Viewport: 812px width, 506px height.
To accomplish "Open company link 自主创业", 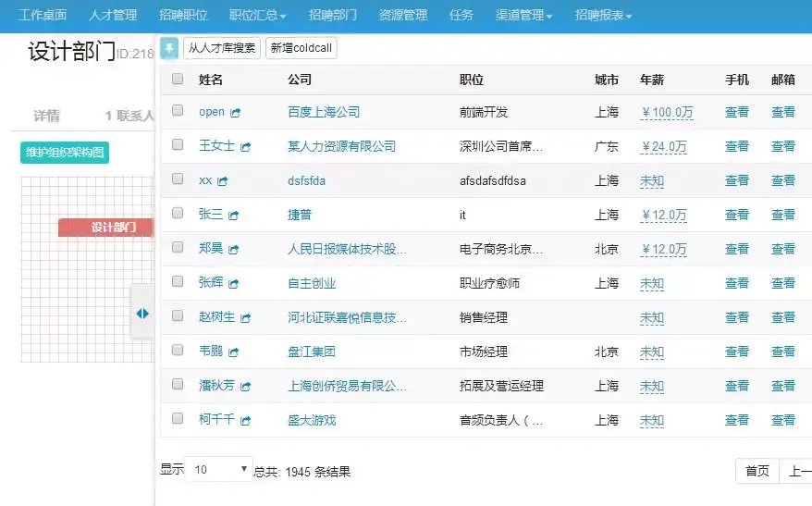I will click(x=312, y=283).
